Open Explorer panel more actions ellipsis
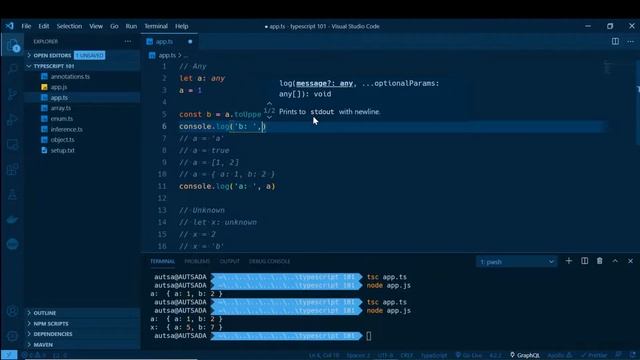 click(x=128, y=41)
